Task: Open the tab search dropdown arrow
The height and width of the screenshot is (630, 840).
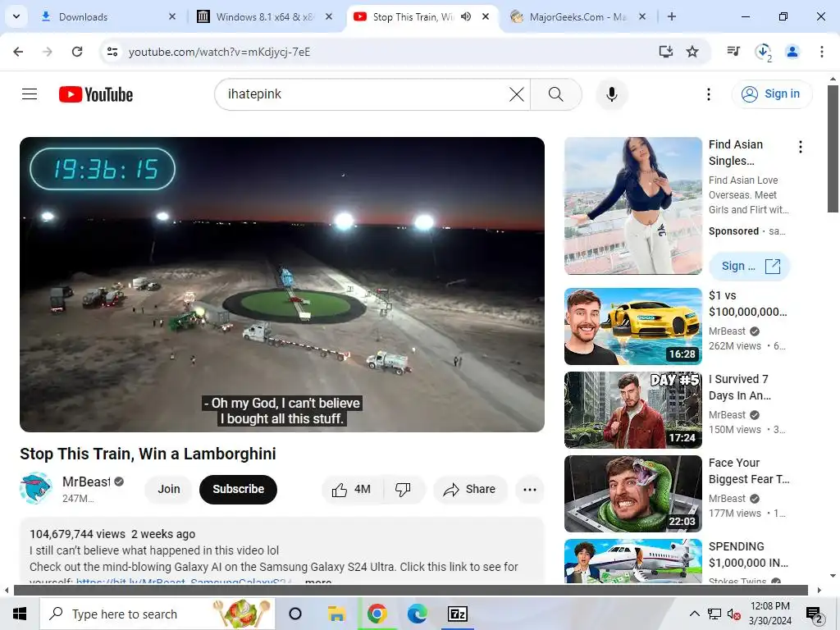Action: (x=16, y=16)
